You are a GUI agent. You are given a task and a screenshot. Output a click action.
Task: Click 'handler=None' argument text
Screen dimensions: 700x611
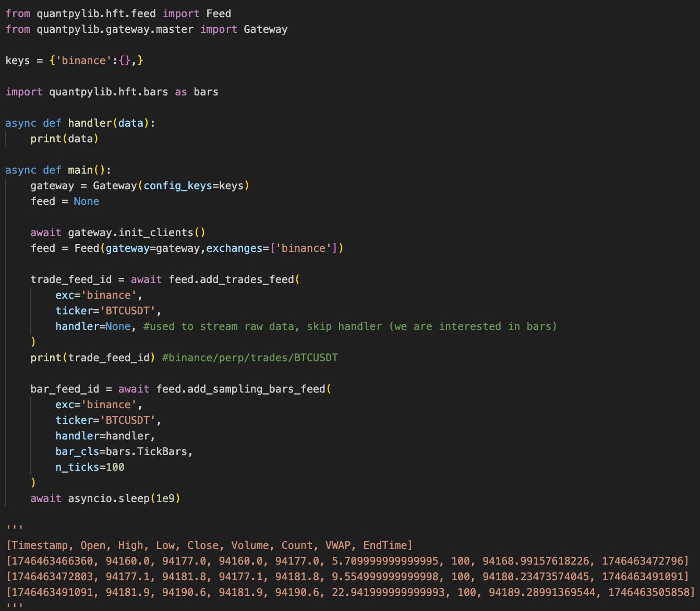click(93, 326)
